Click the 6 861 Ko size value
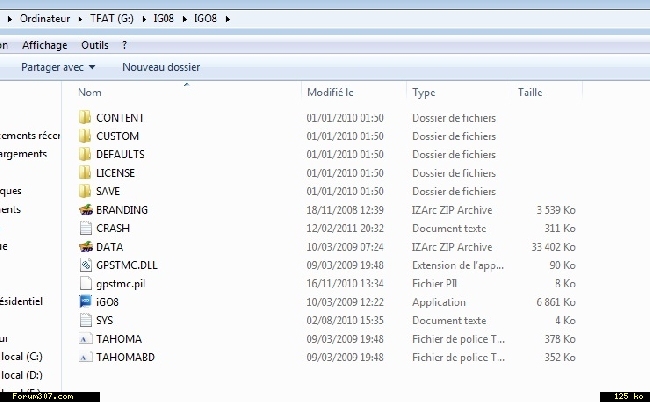 click(556, 302)
